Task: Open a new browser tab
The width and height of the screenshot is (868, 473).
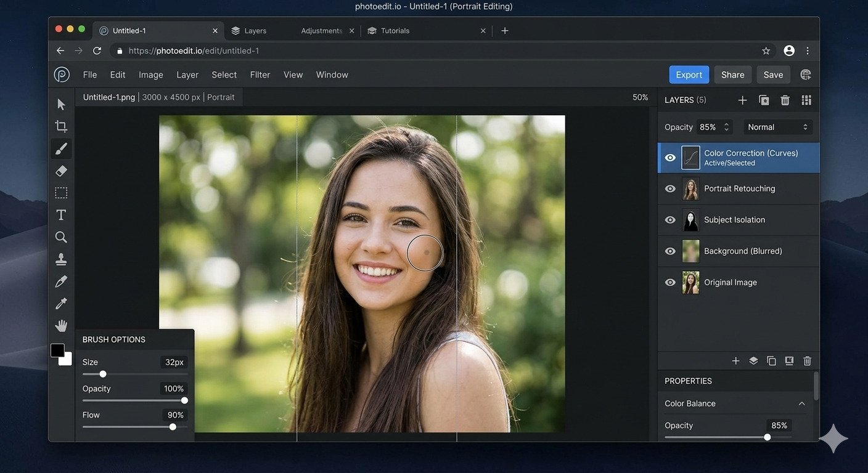Action: point(505,31)
